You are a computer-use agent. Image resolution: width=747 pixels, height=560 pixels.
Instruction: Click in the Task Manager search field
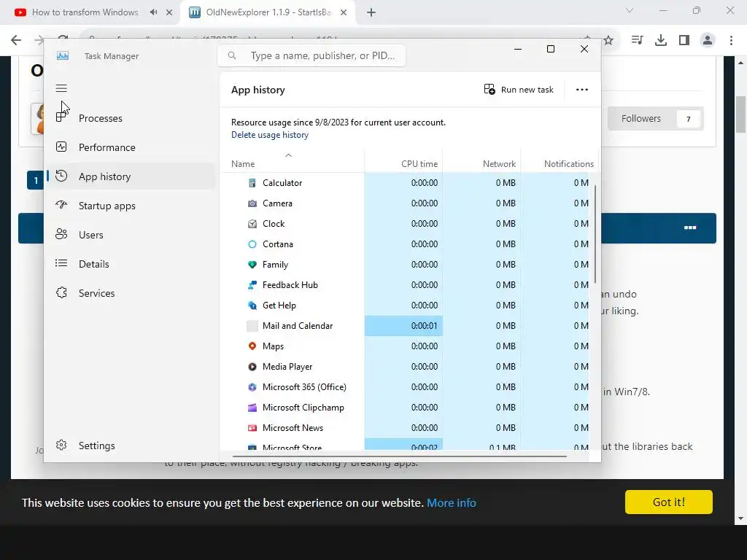pyautogui.click(x=311, y=55)
